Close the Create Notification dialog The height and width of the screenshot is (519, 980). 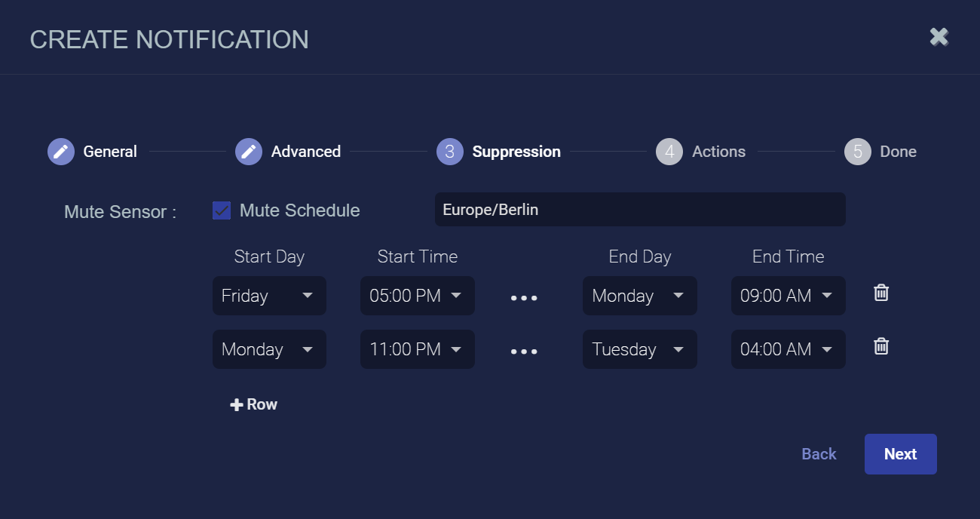[x=939, y=37]
